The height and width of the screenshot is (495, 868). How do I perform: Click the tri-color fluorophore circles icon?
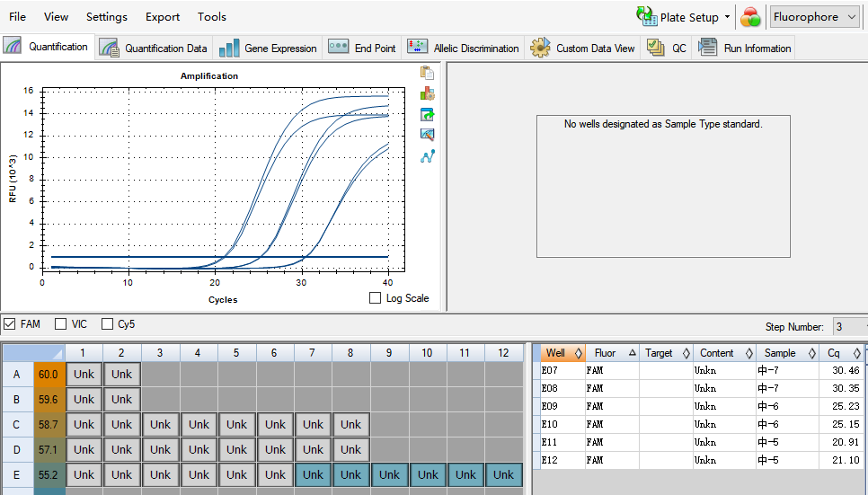pyautogui.click(x=750, y=16)
